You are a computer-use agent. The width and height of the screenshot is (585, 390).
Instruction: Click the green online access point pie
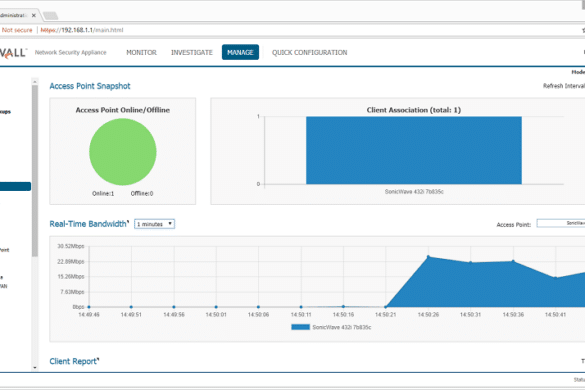[x=123, y=152]
